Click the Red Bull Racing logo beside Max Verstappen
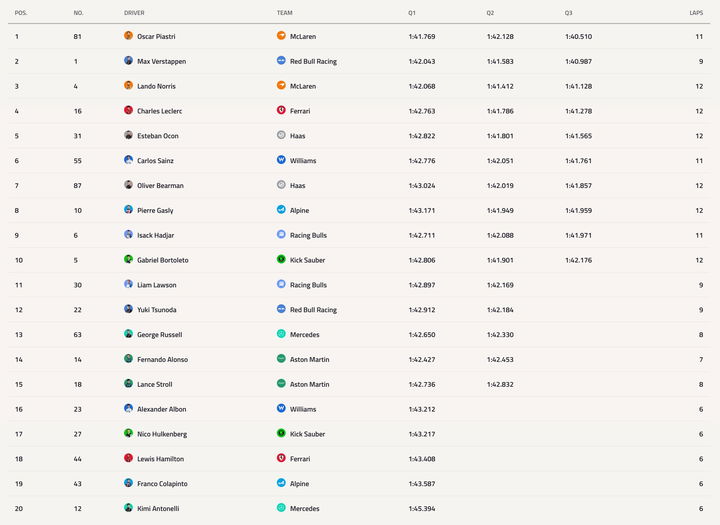Image resolution: width=720 pixels, height=525 pixels. click(x=281, y=60)
